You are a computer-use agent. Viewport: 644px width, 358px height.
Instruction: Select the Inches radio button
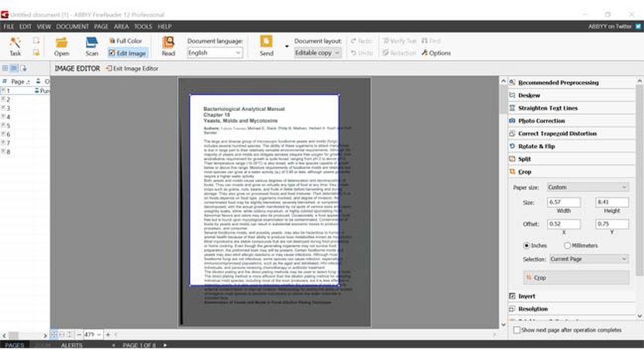click(x=527, y=245)
